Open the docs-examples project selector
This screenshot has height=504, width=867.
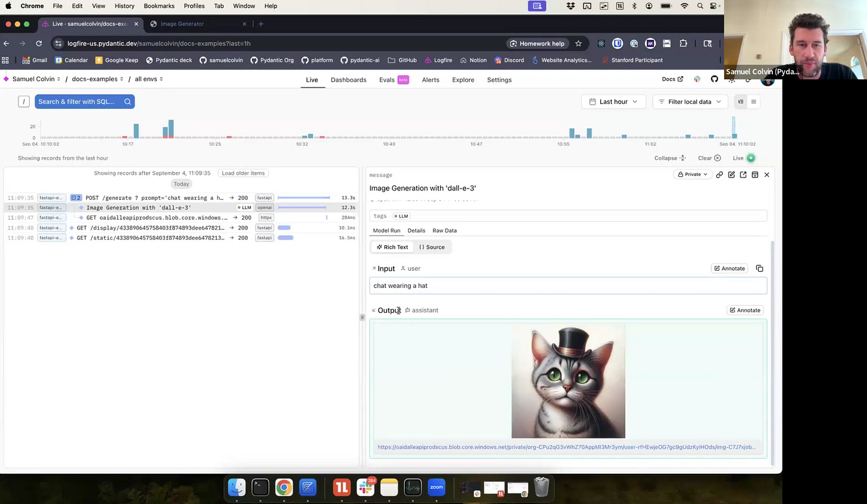pos(98,79)
